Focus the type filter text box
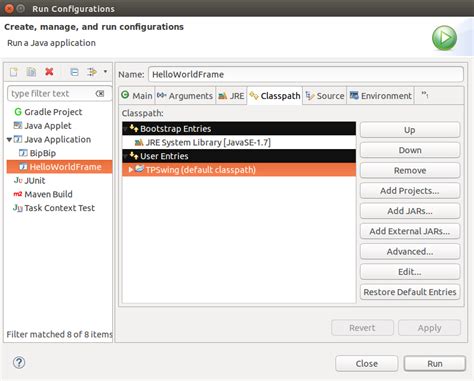Screen dimensions: 474x381 tap(59, 94)
